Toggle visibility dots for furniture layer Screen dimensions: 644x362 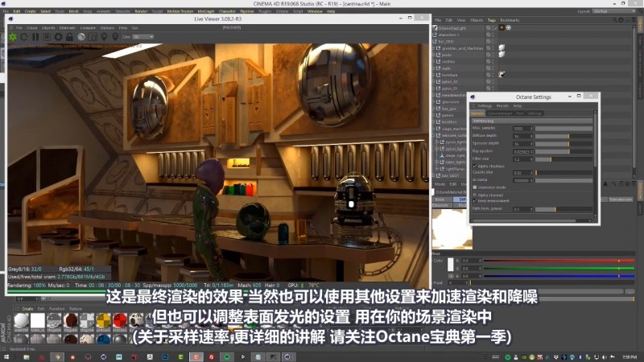pos(493,75)
